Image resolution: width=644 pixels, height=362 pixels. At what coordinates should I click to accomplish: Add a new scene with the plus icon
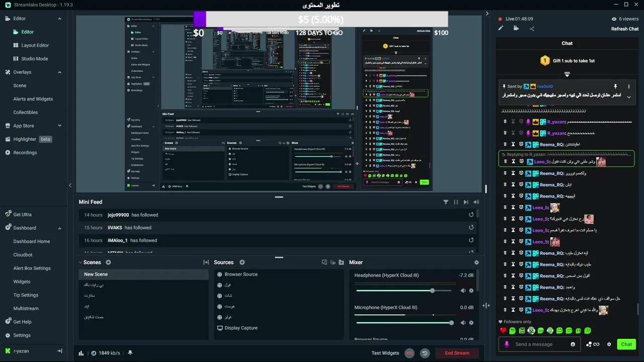tap(108, 262)
